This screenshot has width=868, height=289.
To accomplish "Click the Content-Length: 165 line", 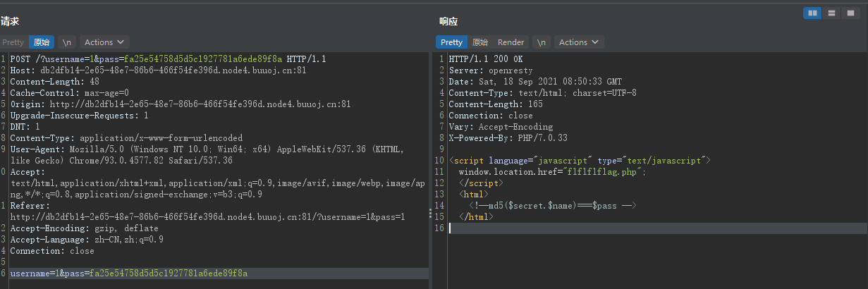I will pyautogui.click(x=496, y=104).
